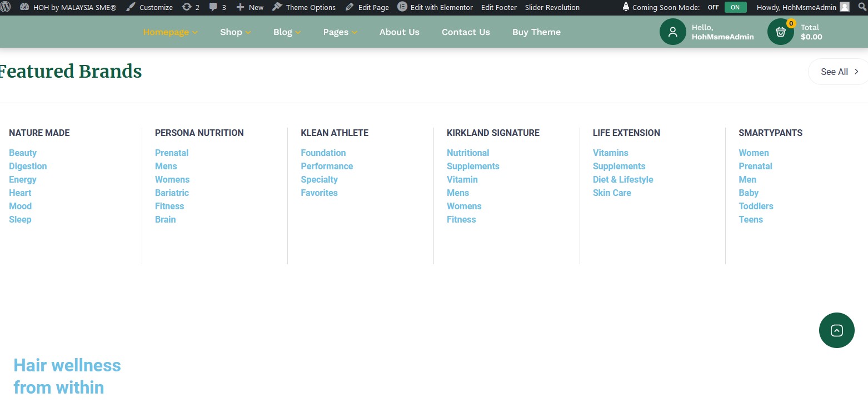Open the Klean Athlete Specialty link
868x403 pixels.
(x=319, y=179)
